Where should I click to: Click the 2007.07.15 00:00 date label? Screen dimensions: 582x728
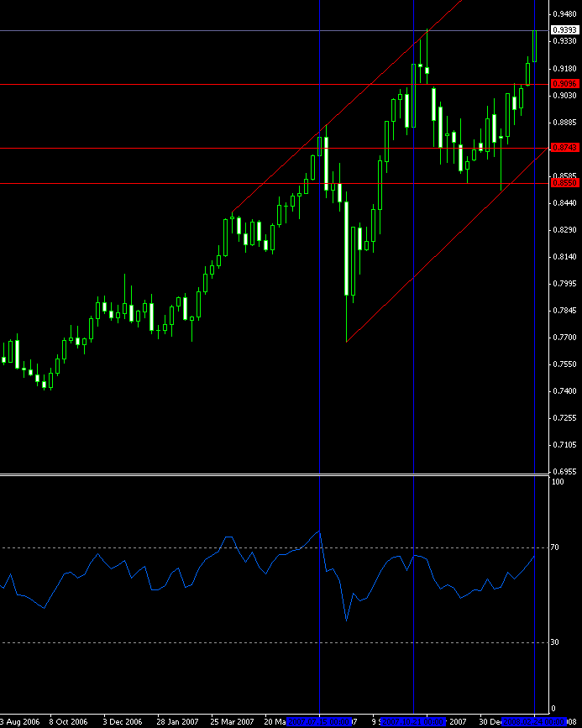[319, 722]
